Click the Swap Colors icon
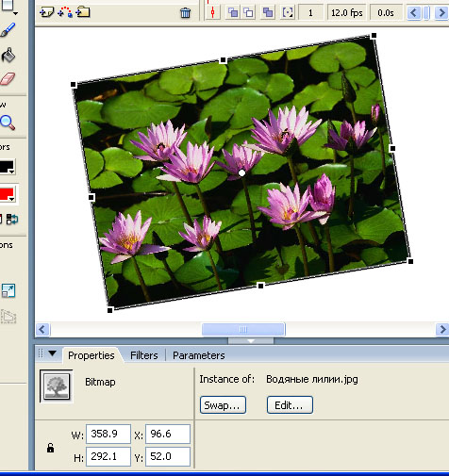This screenshot has width=449, height=476. tap(12, 219)
